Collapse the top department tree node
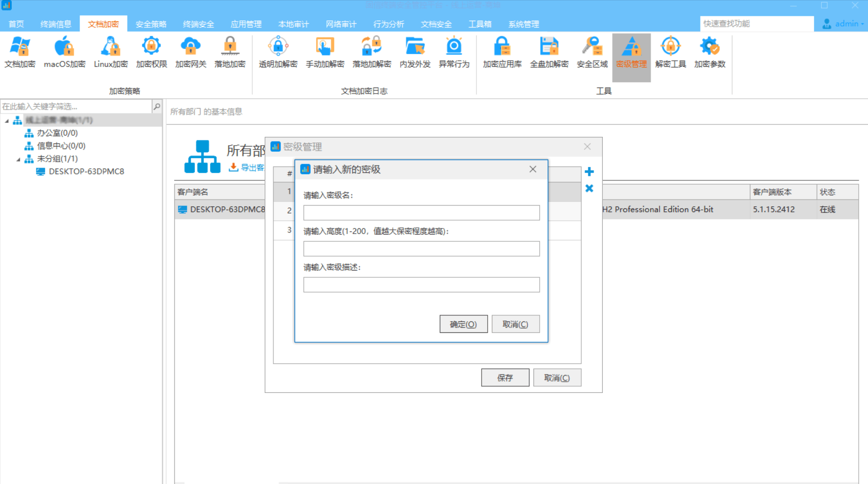Screen dimensions: 868x484 6,120
